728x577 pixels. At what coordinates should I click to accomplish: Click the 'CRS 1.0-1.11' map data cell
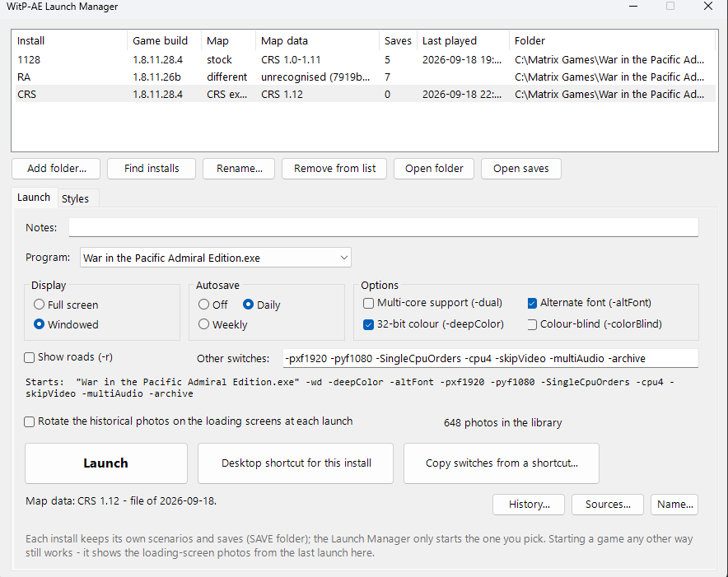tap(291, 60)
